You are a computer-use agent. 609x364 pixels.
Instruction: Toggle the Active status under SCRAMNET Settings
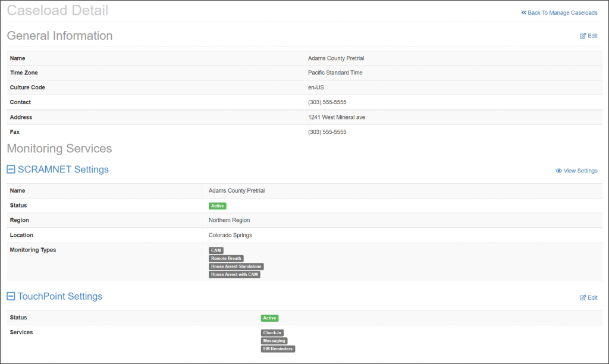[x=217, y=205]
